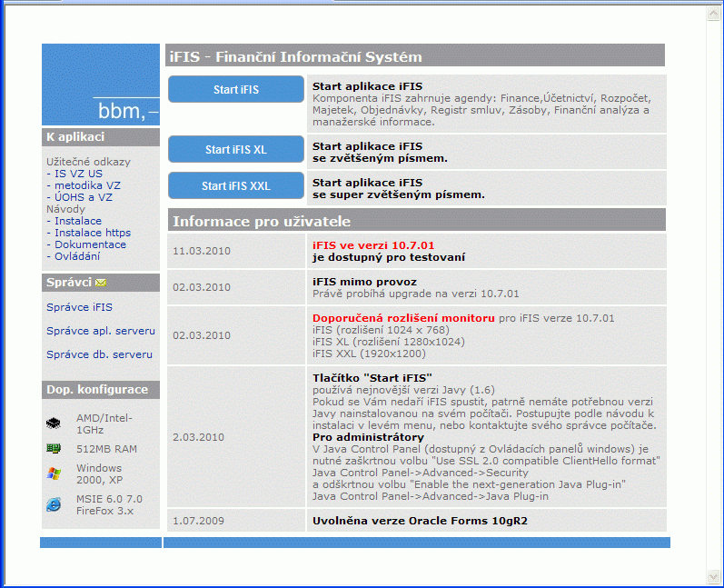
Task: Click the Windows 2000, XP label
Action: pos(99,473)
